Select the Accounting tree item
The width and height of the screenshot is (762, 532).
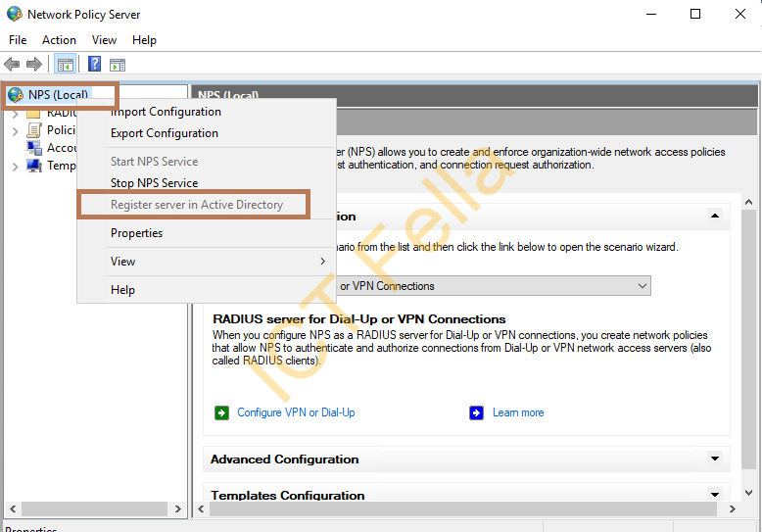(62, 148)
